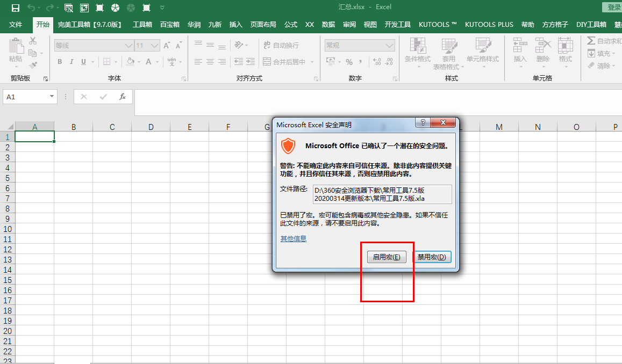Open the number format dropdown
Image resolution: width=622 pixels, height=364 pixels.
point(390,46)
